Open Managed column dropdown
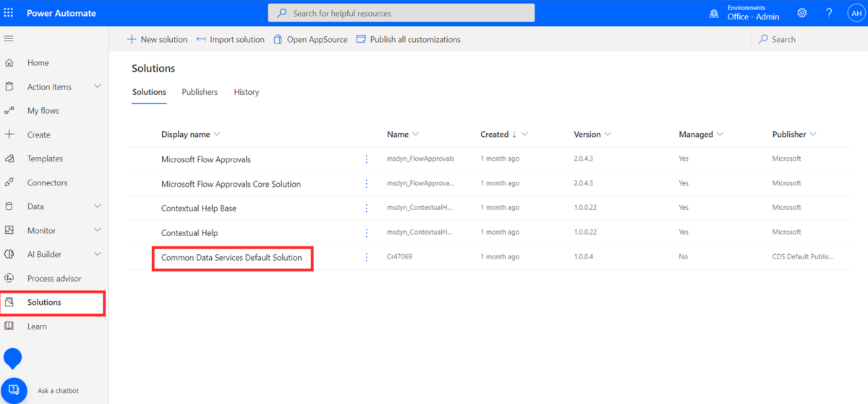 [720, 134]
